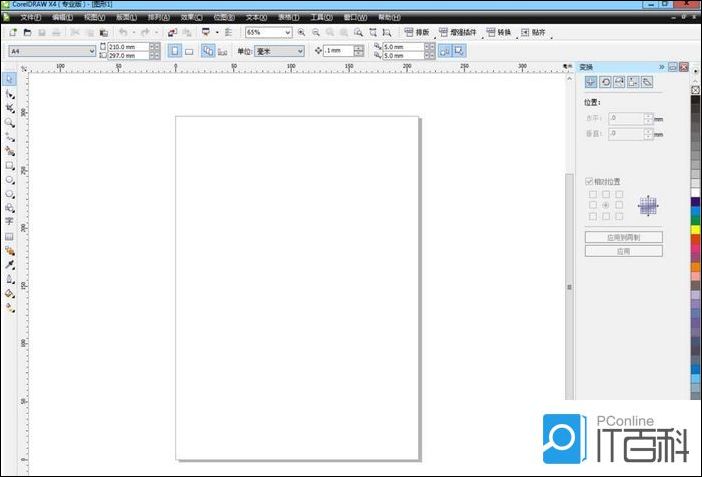Expand the 单位 units dropdown
Screen dimensions: 702x477
pos(300,50)
